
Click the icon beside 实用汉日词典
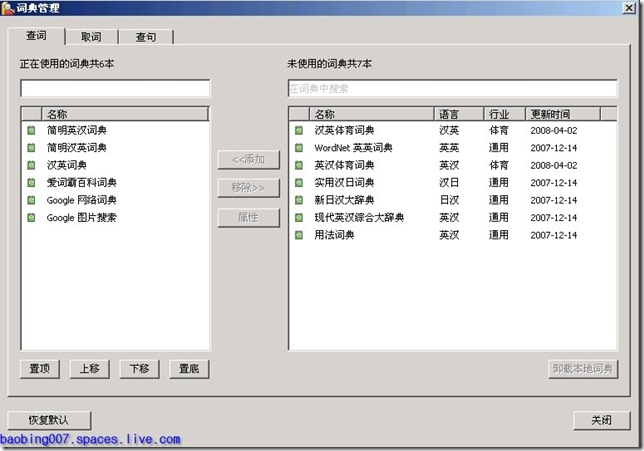pos(299,183)
